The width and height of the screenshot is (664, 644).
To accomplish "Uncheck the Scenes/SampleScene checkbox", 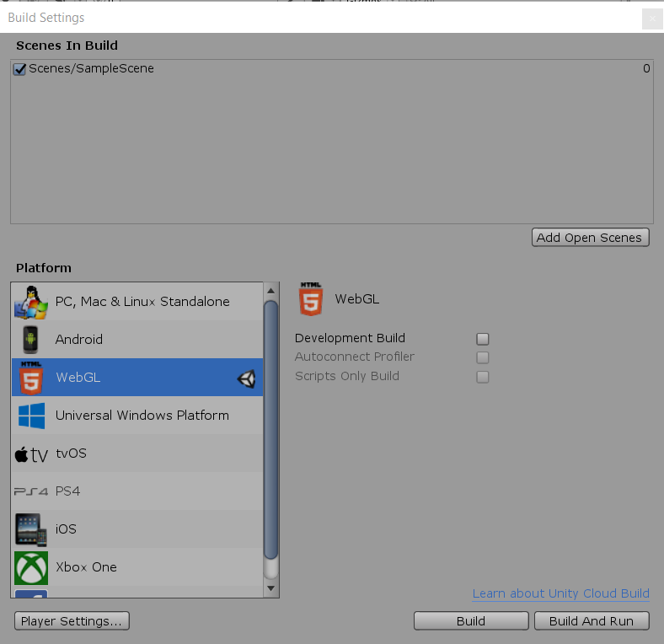I will (x=20, y=69).
